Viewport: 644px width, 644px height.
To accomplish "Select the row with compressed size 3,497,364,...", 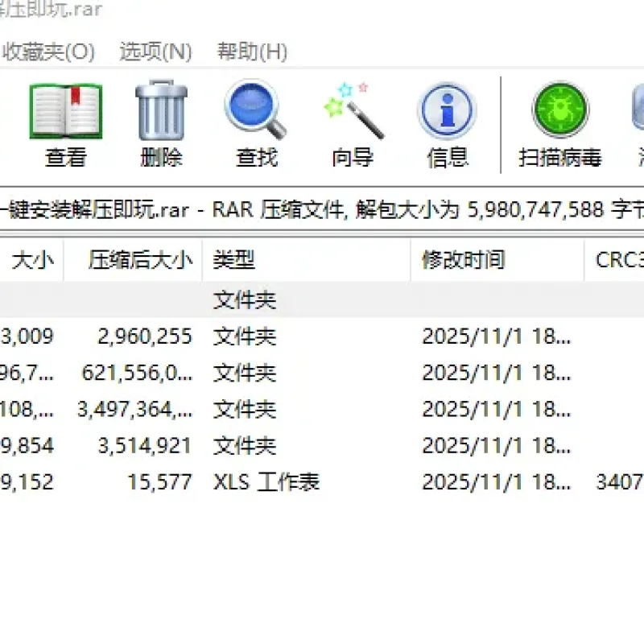I will [x=322, y=410].
